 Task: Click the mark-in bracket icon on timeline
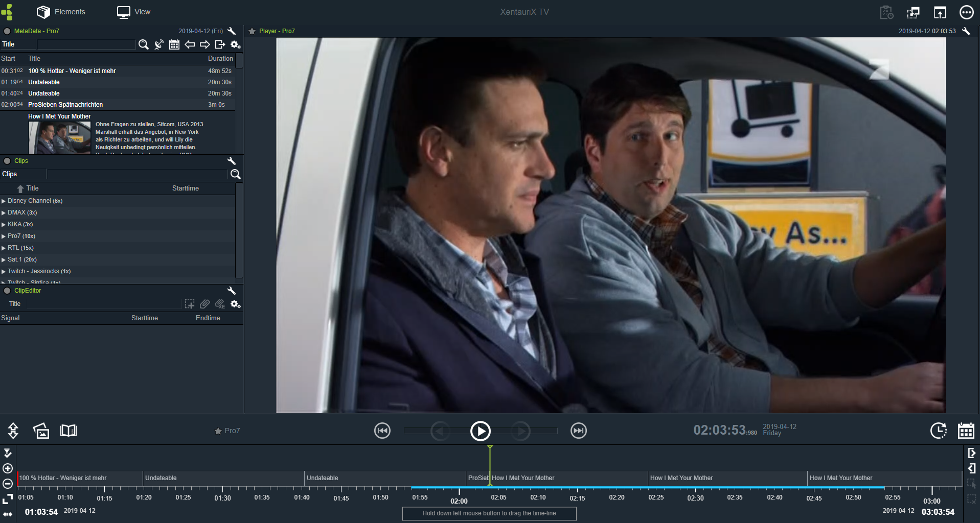coord(972,453)
